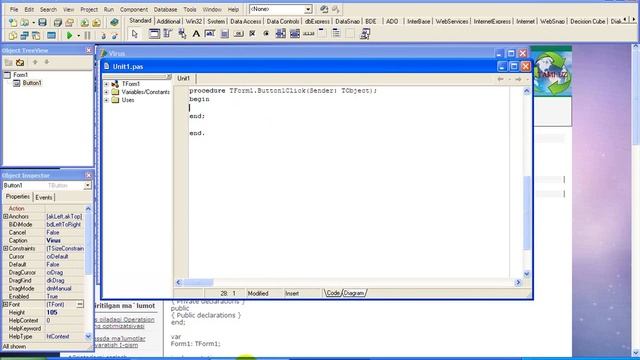Screen dimensions: 640x360
Task: Select the Label component icon
Action: click(x=196, y=34)
